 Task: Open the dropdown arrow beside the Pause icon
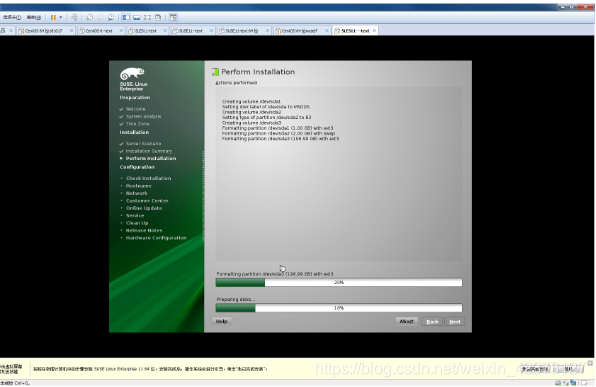point(61,17)
